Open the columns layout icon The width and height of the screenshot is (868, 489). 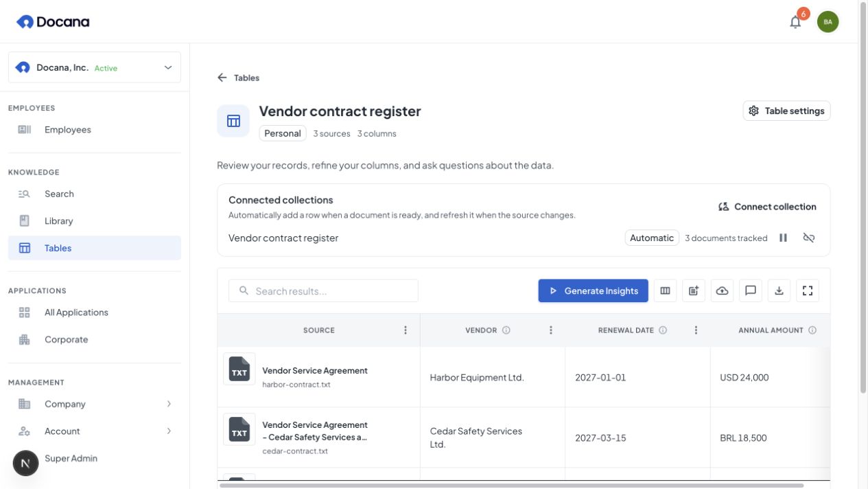pyautogui.click(x=665, y=291)
